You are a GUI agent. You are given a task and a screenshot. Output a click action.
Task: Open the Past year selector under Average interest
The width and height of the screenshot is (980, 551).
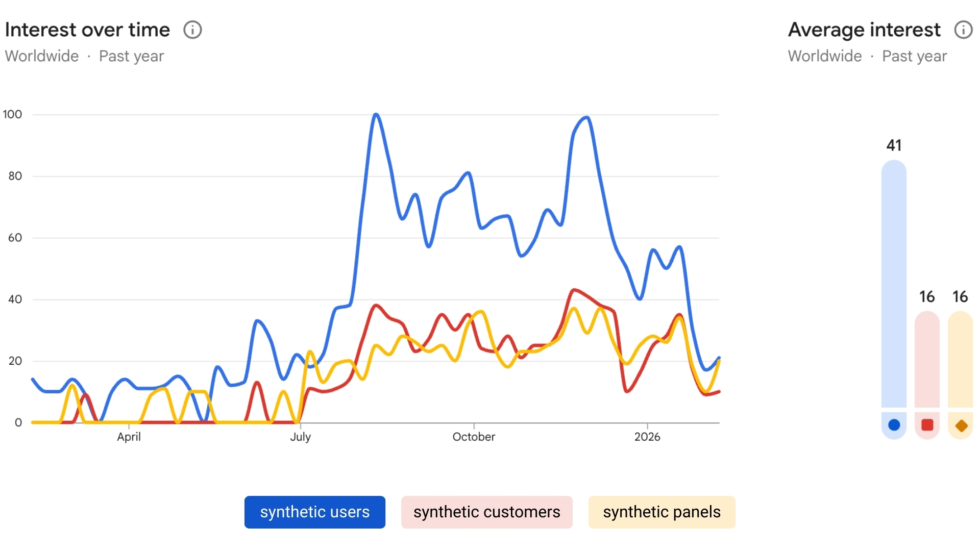pos(914,56)
